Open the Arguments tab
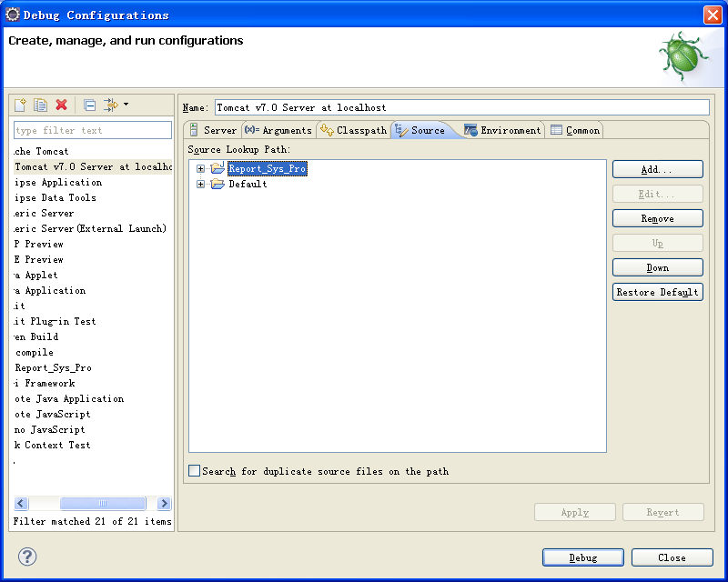Screen dimensions: 728x582 pyautogui.click(x=278, y=130)
